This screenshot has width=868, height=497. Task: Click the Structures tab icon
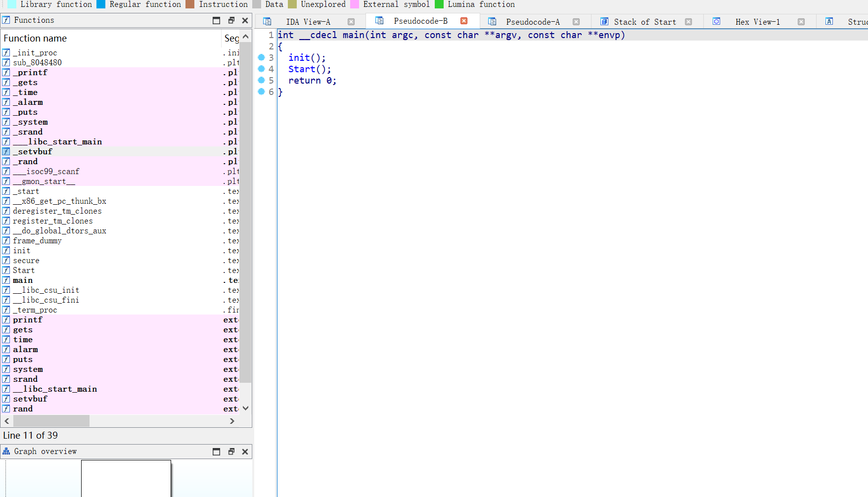(x=829, y=21)
